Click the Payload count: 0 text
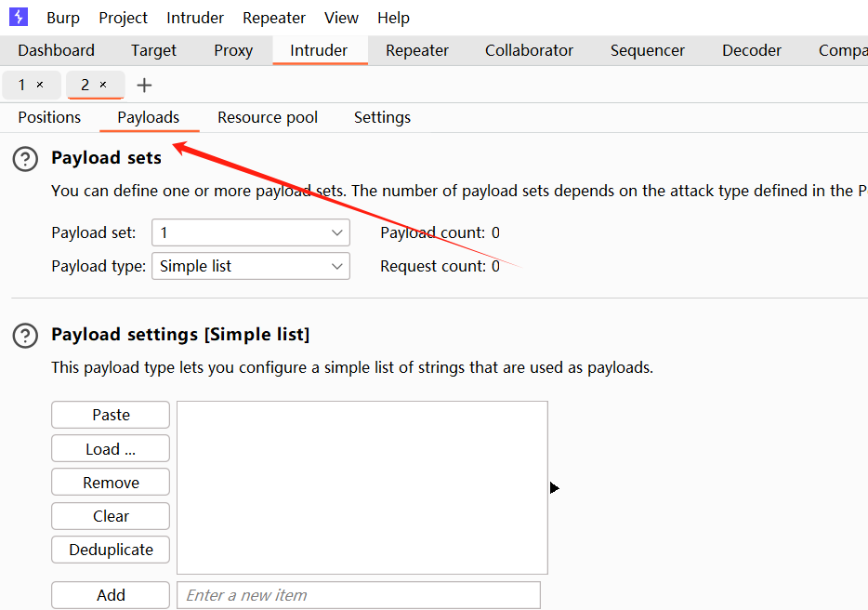Viewport: 868px width, 610px height. pyautogui.click(x=441, y=232)
